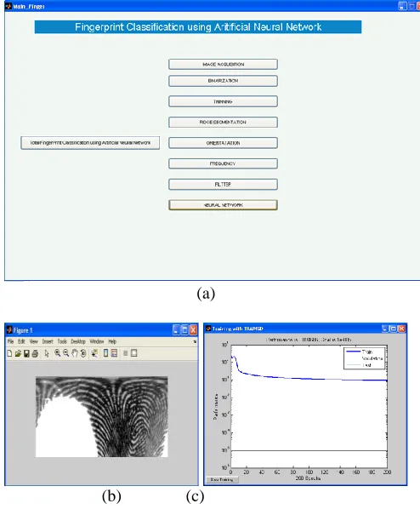
Task: Open Help menu in Figure 1
Action: point(112,341)
